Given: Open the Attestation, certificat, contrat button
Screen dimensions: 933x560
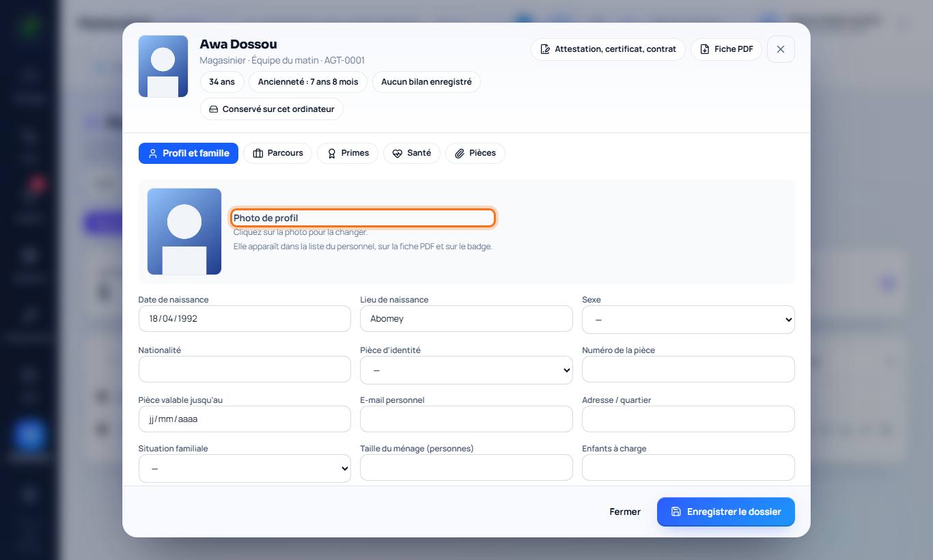Looking at the screenshot, I should pos(608,49).
